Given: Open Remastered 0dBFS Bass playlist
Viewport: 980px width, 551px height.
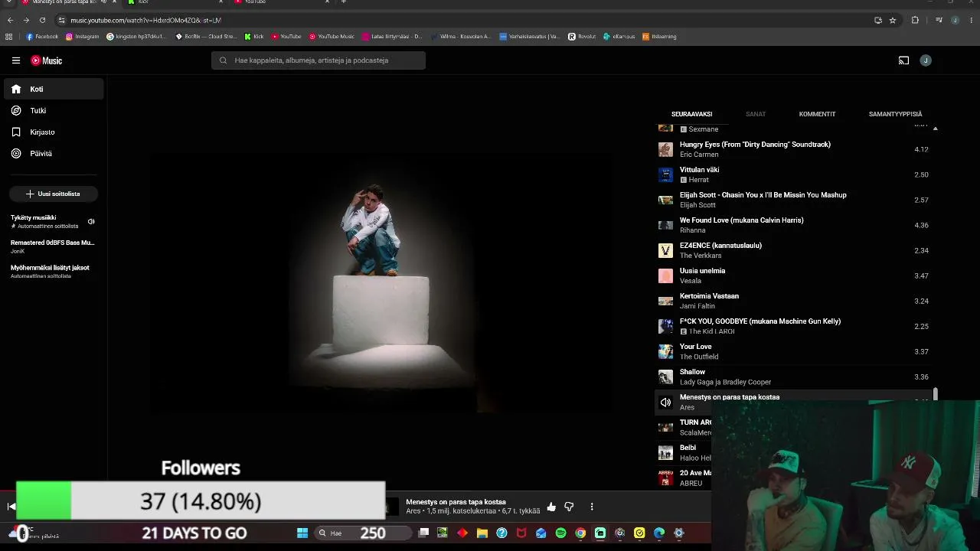Looking at the screenshot, I should point(54,246).
